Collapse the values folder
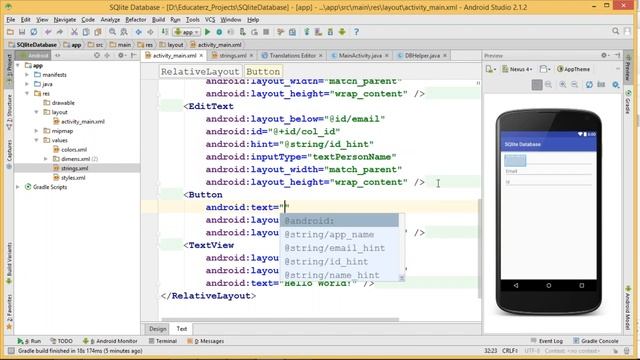 click(37, 140)
